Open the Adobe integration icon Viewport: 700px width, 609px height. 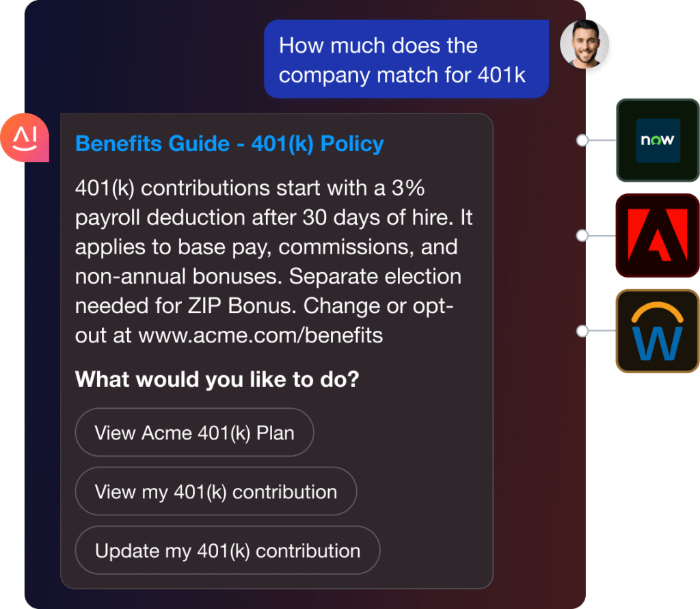click(x=658, y=236)
